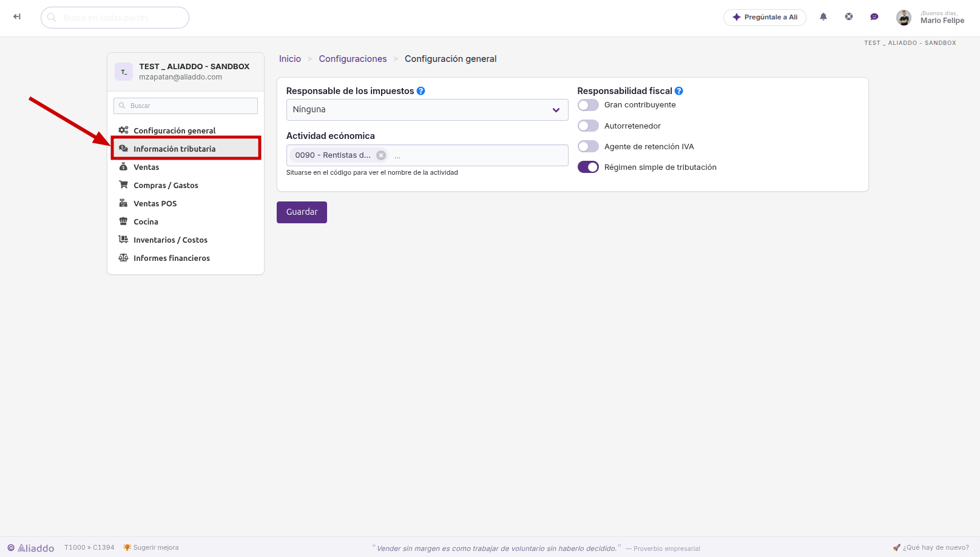This screenshot has height=557, width=980.
Task: Click T1000 » C1394 footer text
Action: (x=89, y=547)
